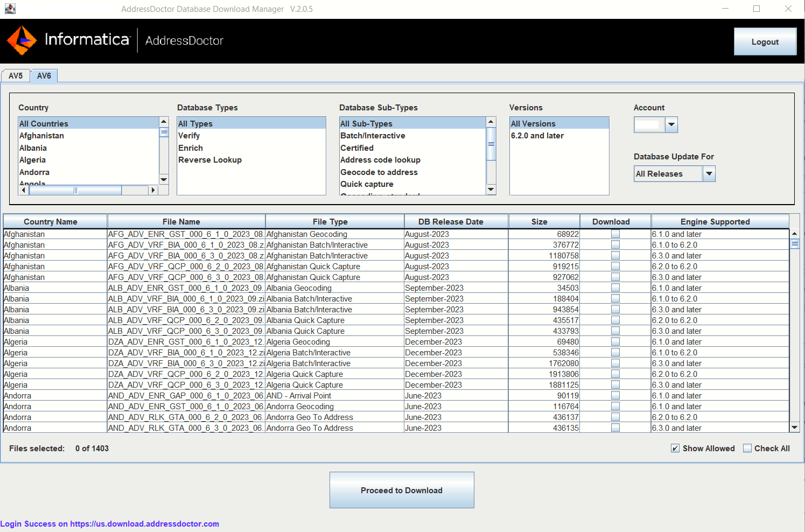The image size is (805, 532).
Task: Select Quick capture sub-type
Action: click(x=413, y=184)
